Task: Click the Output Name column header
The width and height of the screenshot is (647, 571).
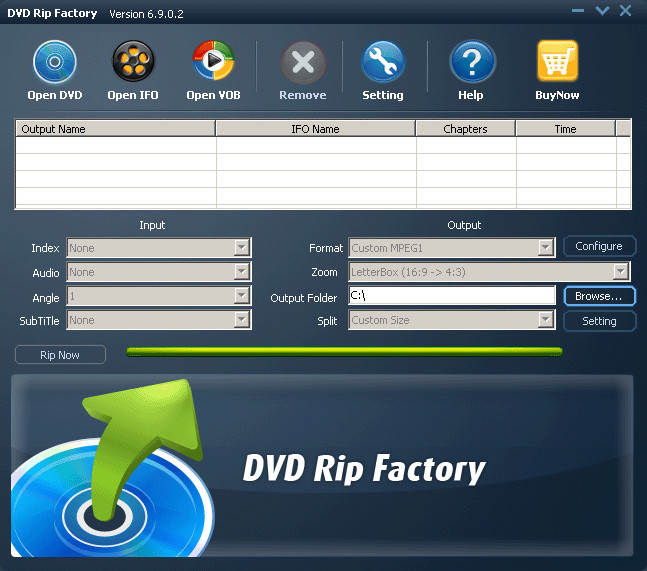Action: (x=116, y=129)
